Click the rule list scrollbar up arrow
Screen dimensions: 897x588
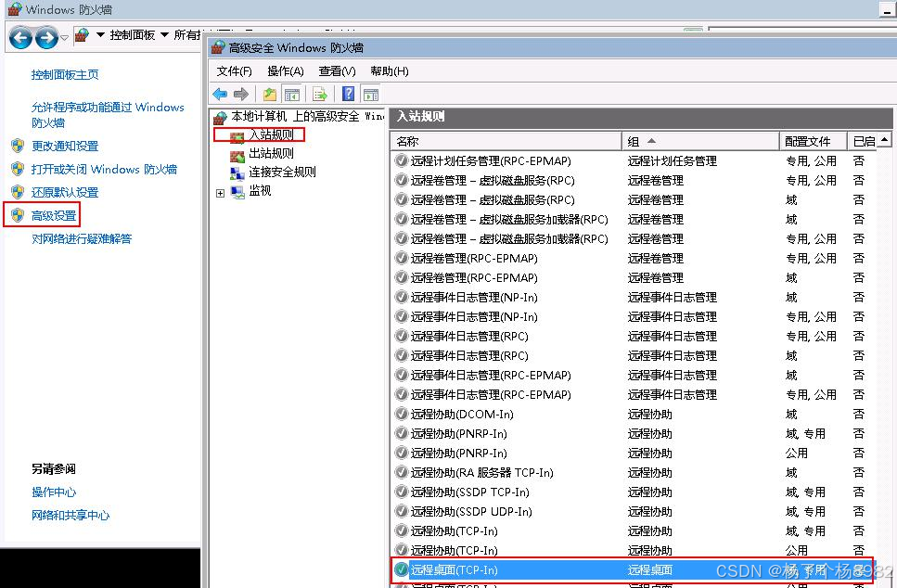pos(884,140)
